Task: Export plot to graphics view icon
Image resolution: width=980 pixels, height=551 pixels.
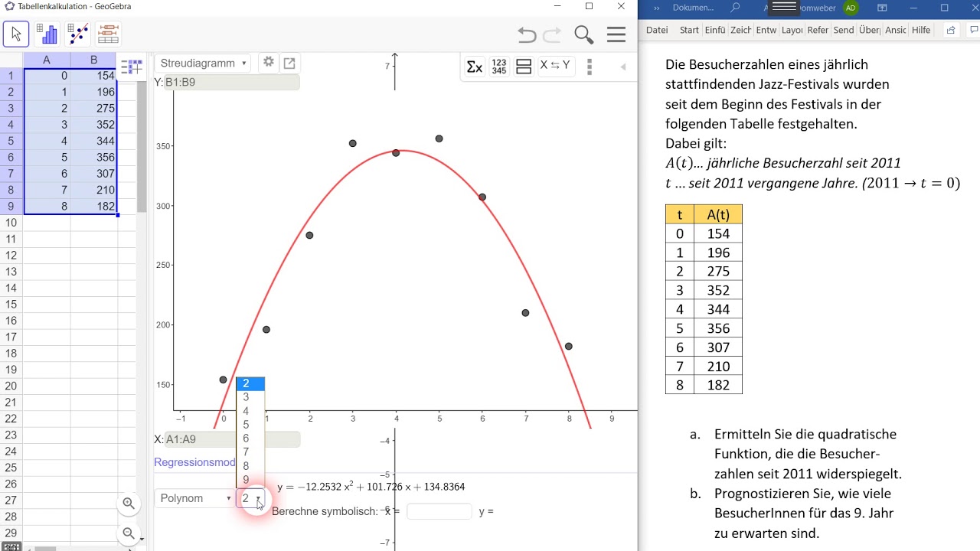Action: (289, 64)
